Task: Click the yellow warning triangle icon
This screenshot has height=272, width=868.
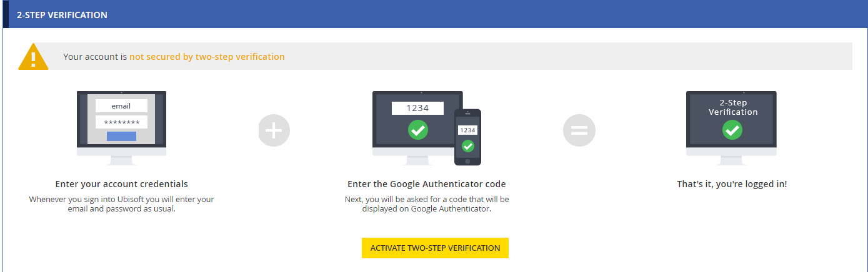Action: (33, 57)
